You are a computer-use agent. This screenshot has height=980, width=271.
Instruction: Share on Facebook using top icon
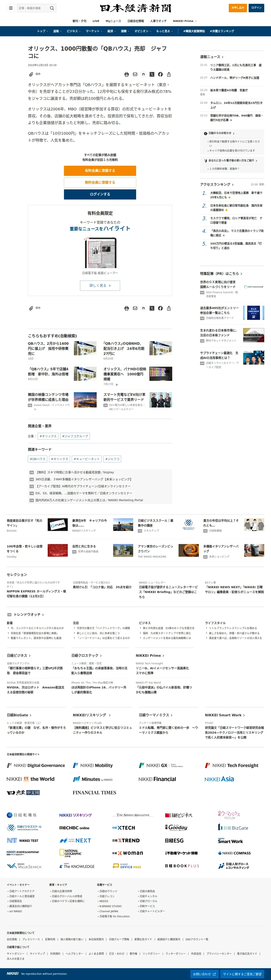(160, 75)
